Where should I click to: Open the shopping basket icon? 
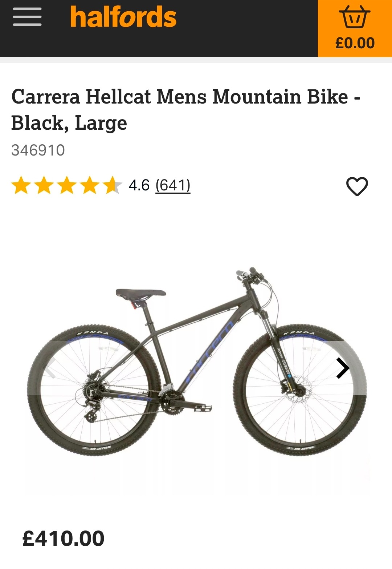355,17
